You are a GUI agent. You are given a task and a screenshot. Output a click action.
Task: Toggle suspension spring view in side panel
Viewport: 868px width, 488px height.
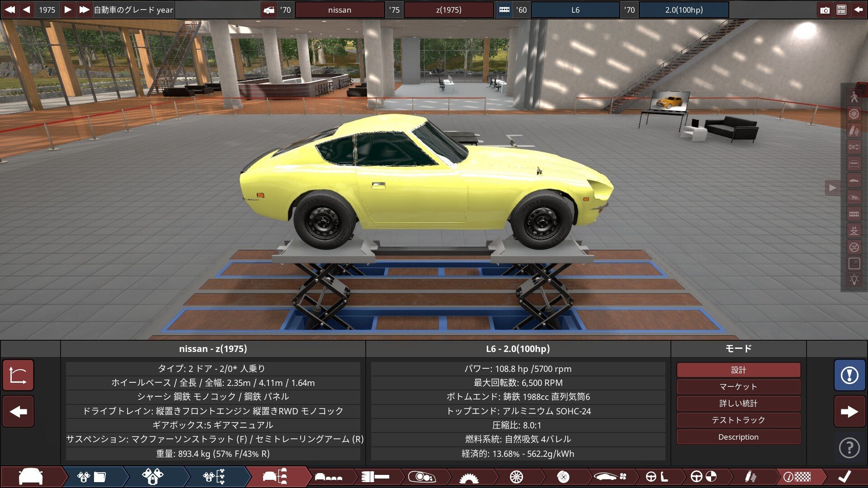point(854,131)
